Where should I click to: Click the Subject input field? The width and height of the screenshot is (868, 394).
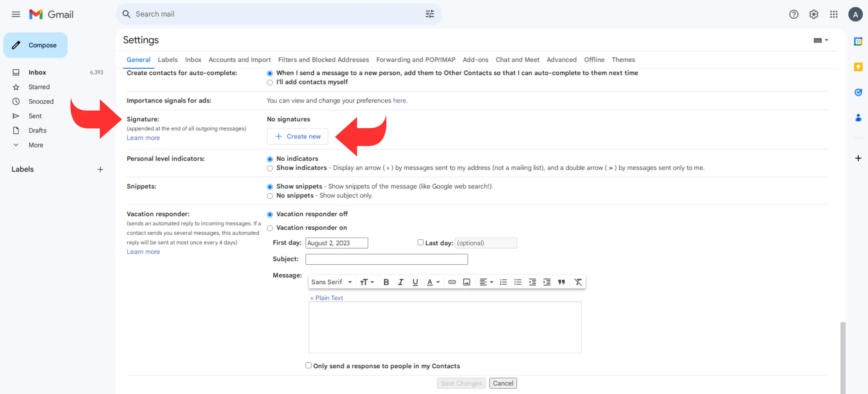pyautogui.click(x=386, y=259)
